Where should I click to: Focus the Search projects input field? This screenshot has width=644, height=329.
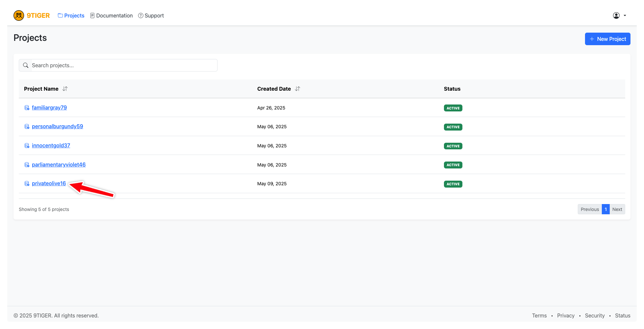pos(122,65)
